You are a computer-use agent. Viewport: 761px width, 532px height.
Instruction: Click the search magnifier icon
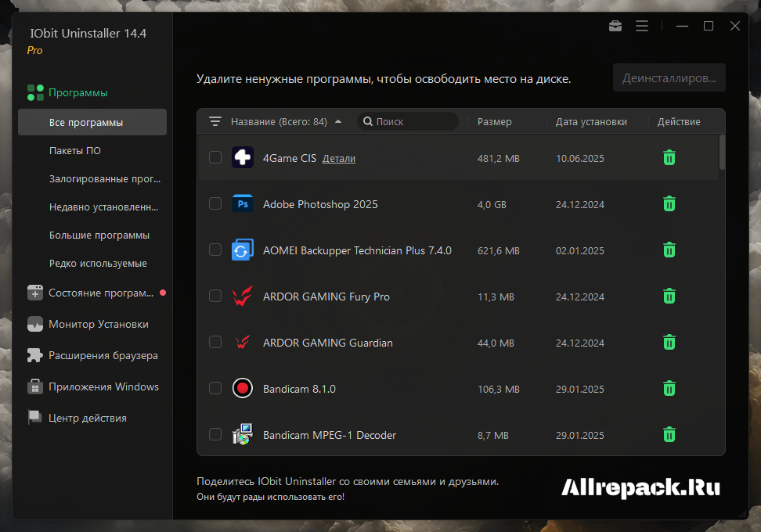pos(368,121)
